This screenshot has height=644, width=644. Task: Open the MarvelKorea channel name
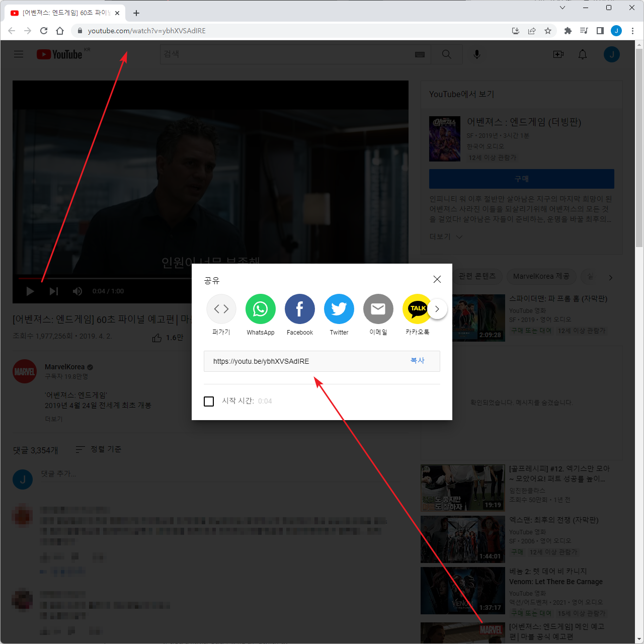tap(65, 367)
